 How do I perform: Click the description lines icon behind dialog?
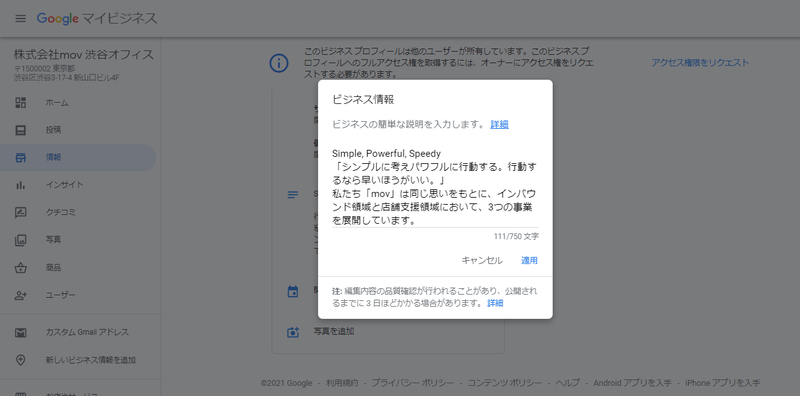[x=293, y=195]
